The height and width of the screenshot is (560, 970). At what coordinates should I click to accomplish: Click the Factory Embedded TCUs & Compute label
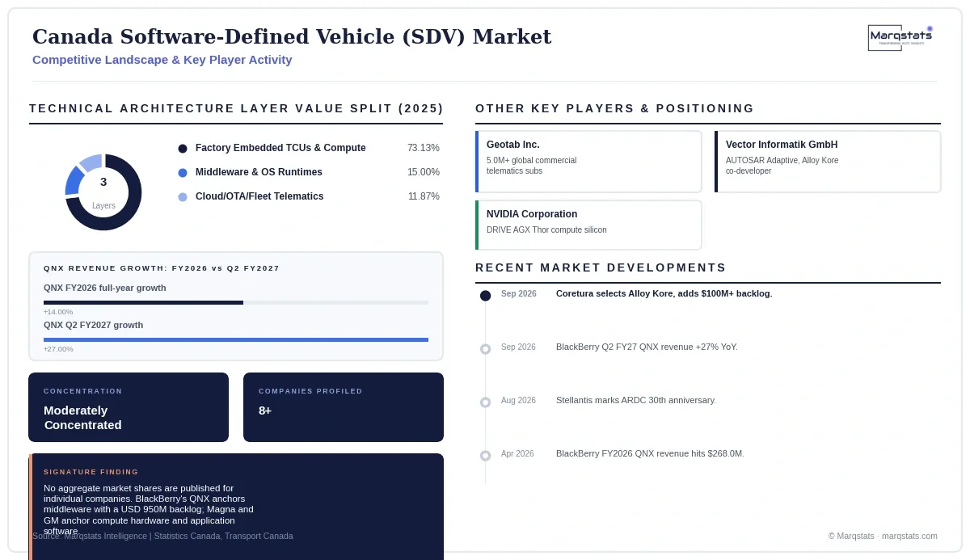click(280, 148)
